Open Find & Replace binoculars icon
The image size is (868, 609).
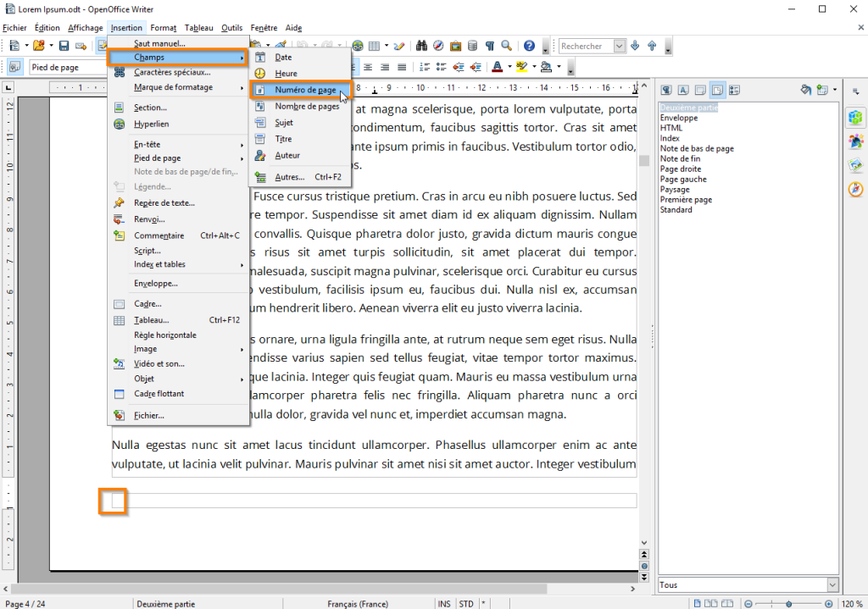[x=422, y=46]
